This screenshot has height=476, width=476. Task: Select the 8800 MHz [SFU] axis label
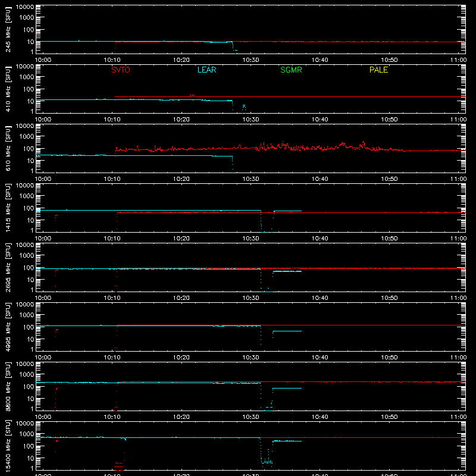(8, 386)
